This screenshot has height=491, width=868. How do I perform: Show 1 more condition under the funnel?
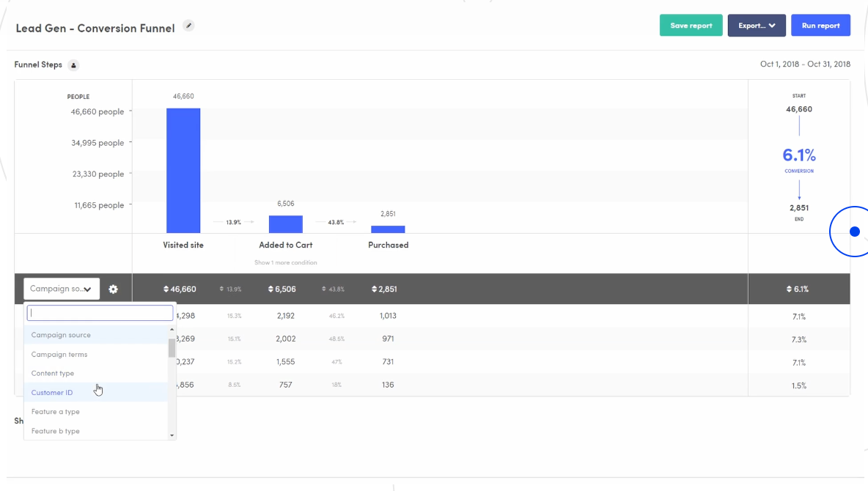click(x=285, y=262)
